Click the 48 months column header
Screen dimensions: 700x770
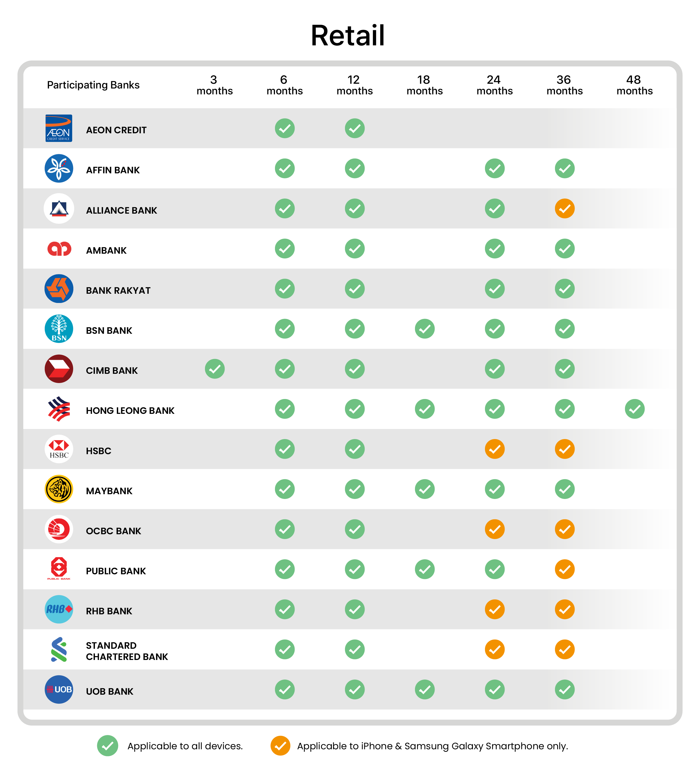tap(635, 85)
